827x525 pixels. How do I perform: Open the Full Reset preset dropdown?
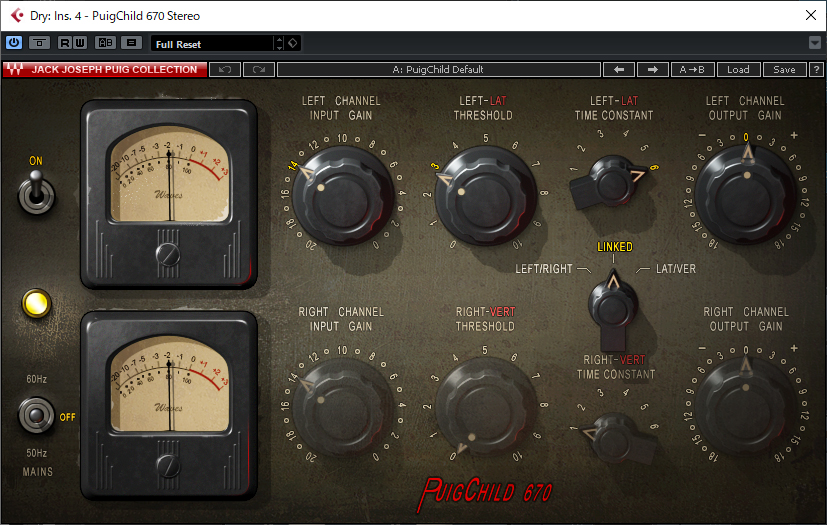click(x=212, y=44)
